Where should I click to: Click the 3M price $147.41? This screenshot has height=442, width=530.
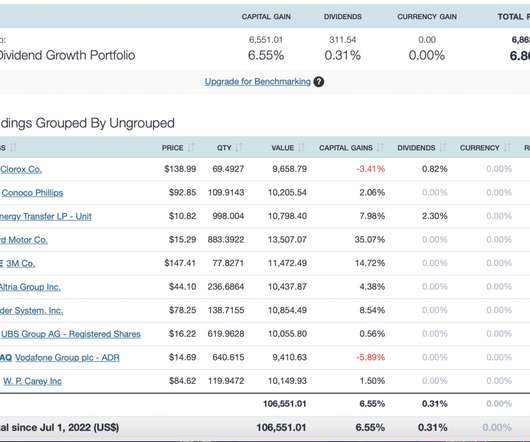point(180,263)
